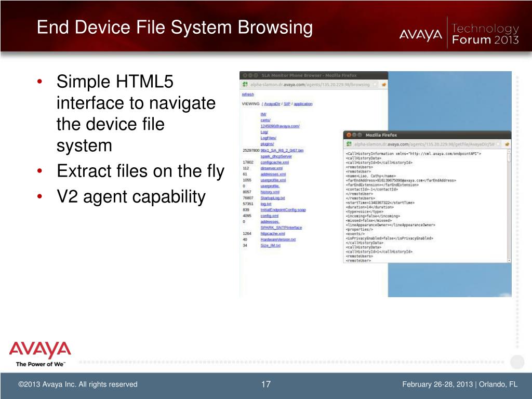The image size is (532, 399).
Task: Open the zero-byte userprofile. file link
Action: pyautogui.click(x=270, y=186)
